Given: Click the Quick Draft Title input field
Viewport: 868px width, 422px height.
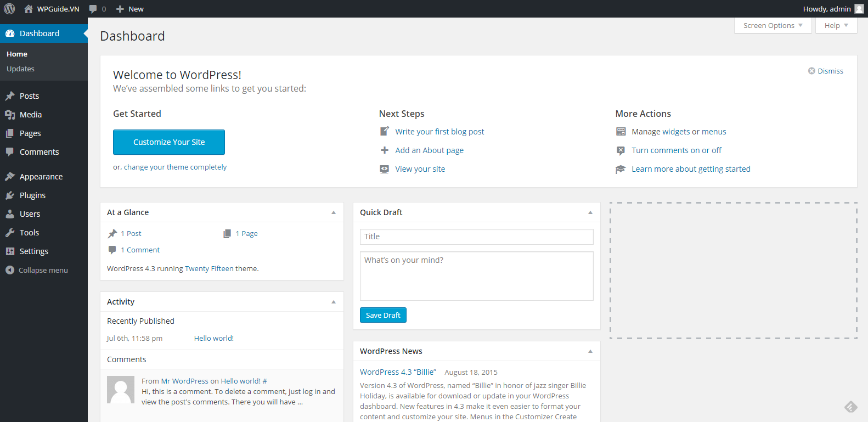Looking at the screenshot, I should pyautogui.click(x=476, y=237).
